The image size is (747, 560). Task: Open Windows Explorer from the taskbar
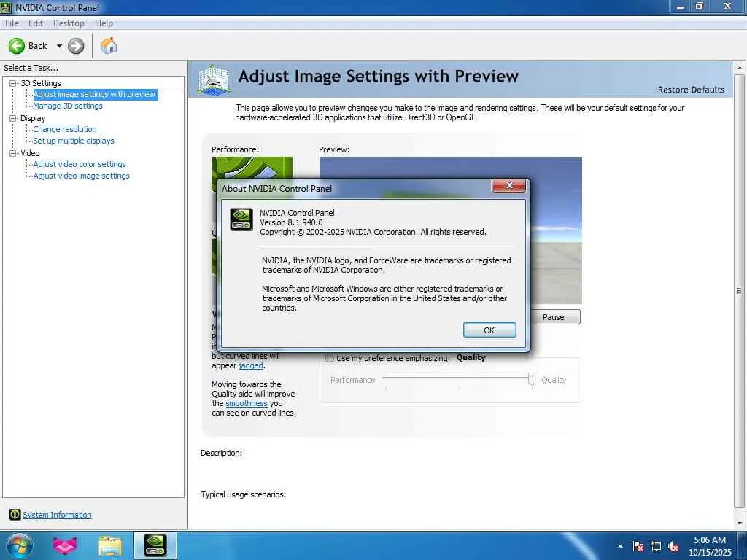tap(110, 545)
